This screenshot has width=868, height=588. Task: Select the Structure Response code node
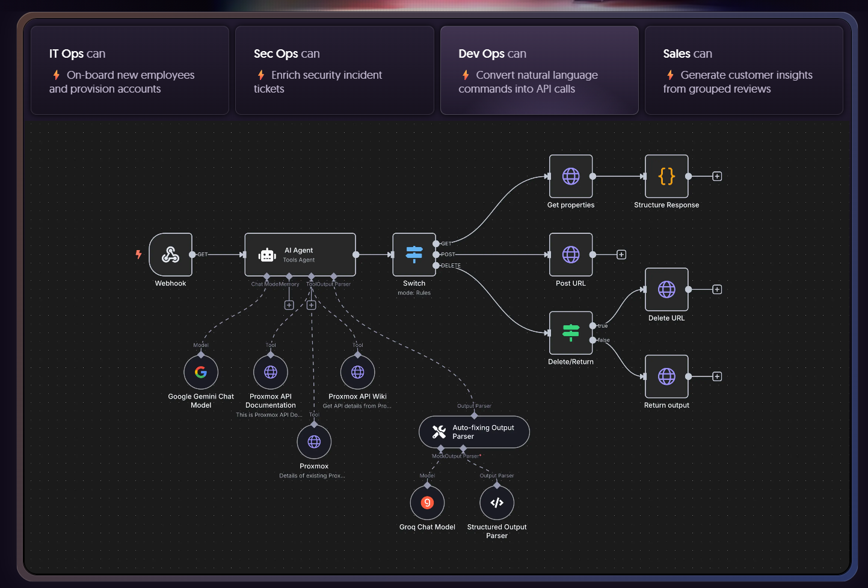[x=666, y=176]
